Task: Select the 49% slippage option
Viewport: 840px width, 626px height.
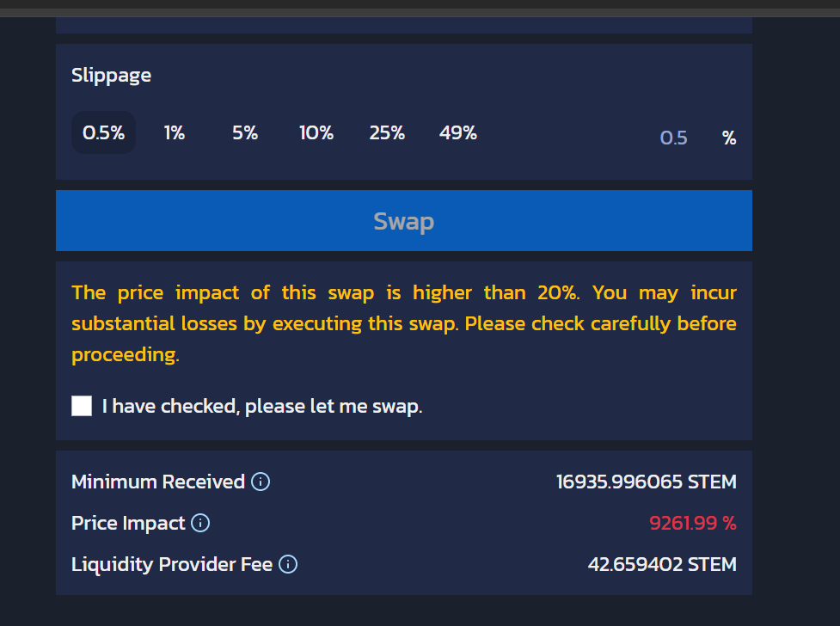Action: [457, 133]
